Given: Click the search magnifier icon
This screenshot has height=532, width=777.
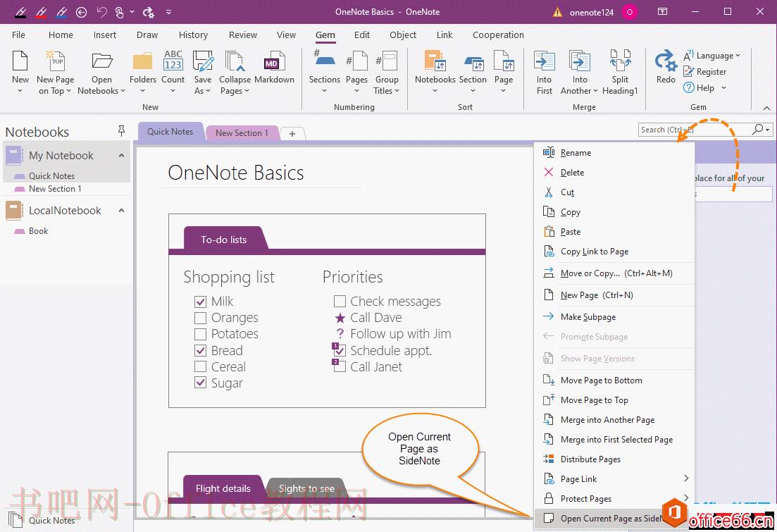Looking at the screenshot, I should (x=758, y=130).
